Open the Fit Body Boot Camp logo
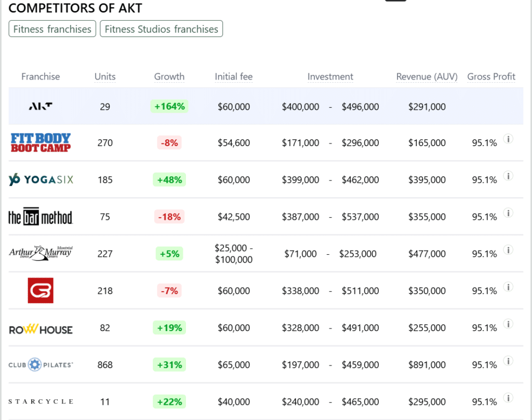The image size is (532, 420). (41, 142)
